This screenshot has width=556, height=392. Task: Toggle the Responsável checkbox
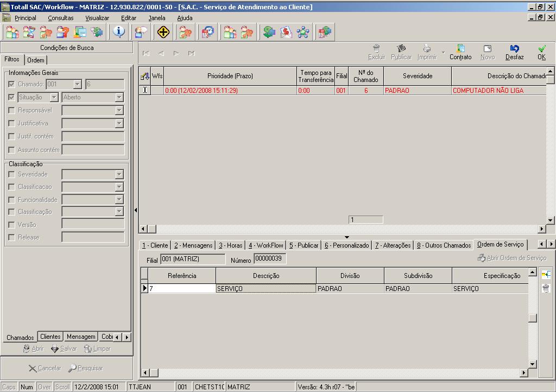[11, 110]
